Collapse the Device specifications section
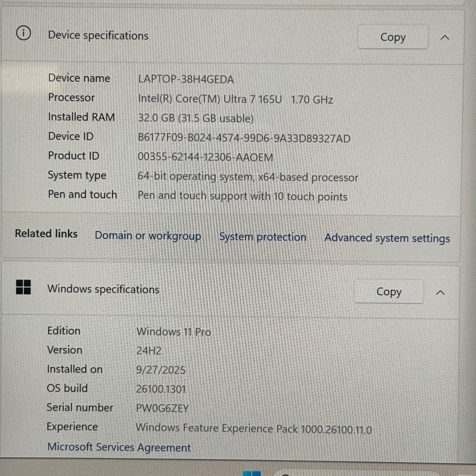 (445, 38)
